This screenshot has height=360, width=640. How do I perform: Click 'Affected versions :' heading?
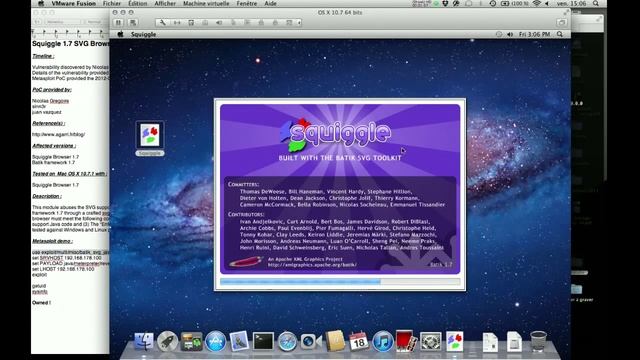(x=54, y=146)
